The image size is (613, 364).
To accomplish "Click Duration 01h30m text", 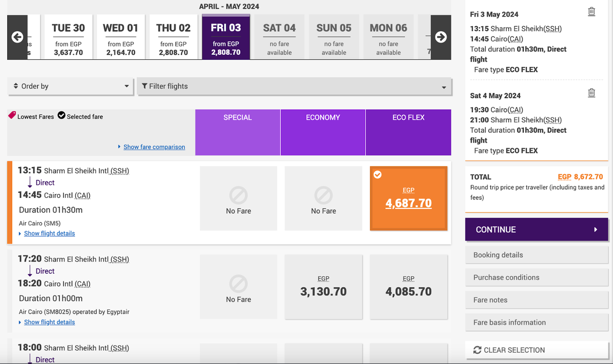I will tap(51, 210).
